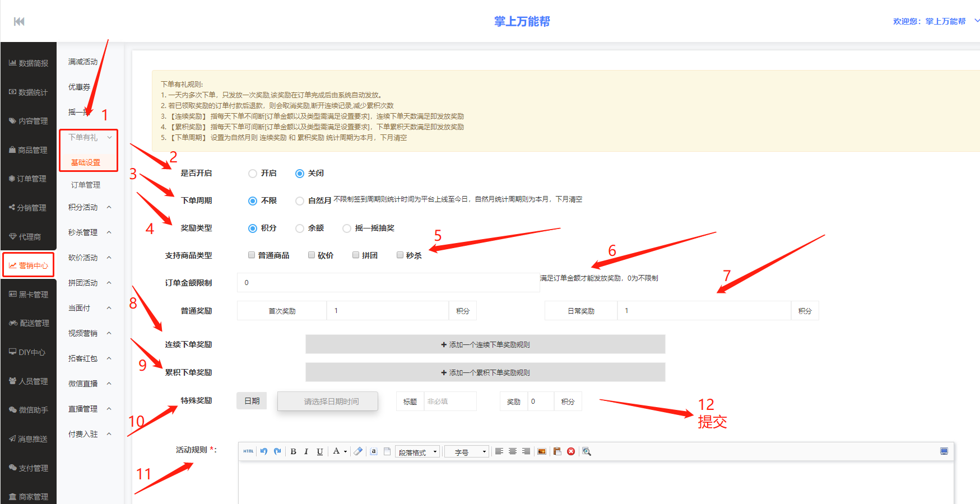Screen dimensions: 980x504
Task: Expand the 积分活动 submenu
Action: [90, 207]
